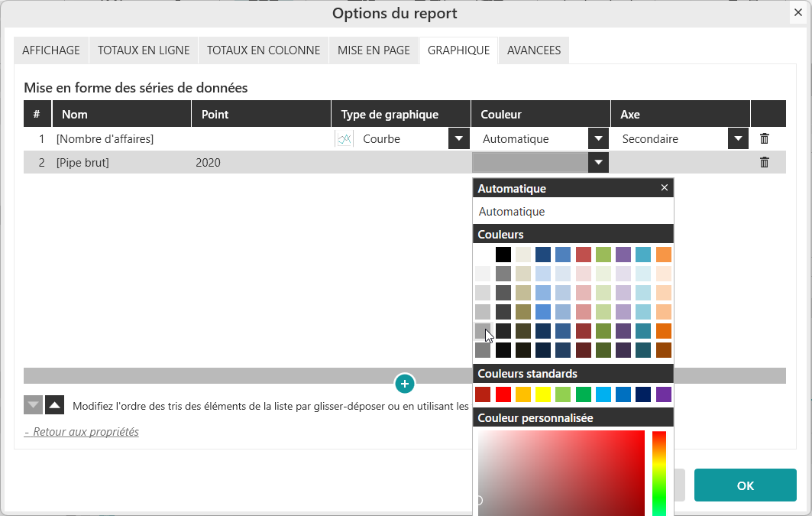This screenshot has height=516, width=812.
Task: Choose the Automatique color option
Action: [512, 212]
